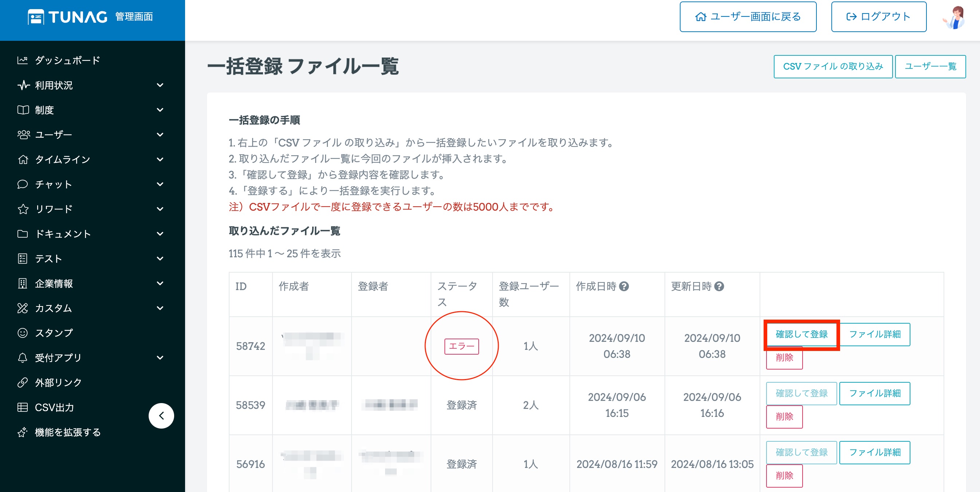Click 確認して登録 for file 58539

[801, 393]
